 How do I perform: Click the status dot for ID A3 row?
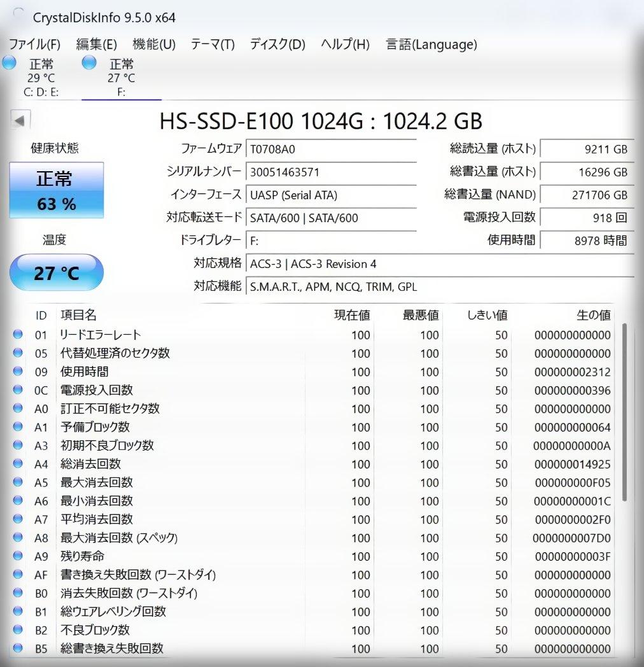pos(18,444)
